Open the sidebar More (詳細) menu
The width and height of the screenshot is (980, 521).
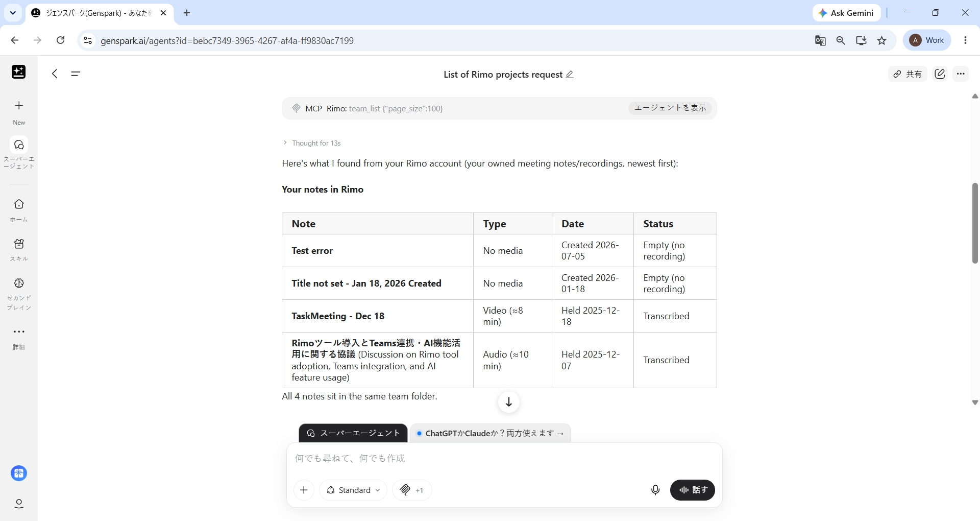tap(19, 338)
